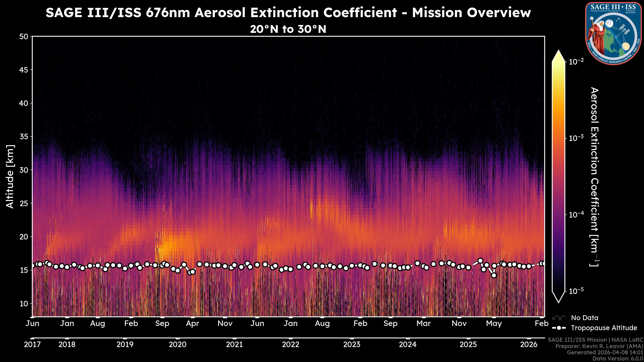Click the Aug month label near 2022
Screen dimensions: 644x362
[x=322, y=323]
